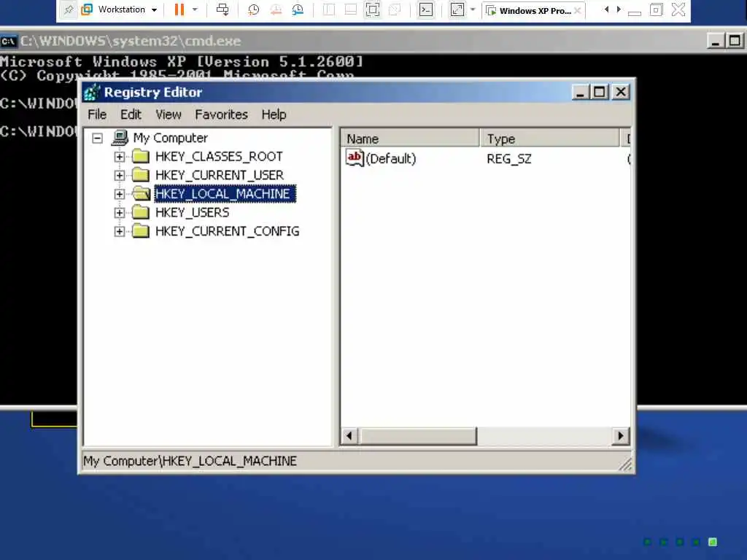Maximize the Registry Editor window
747x560 pixels.
click(600, 92)
